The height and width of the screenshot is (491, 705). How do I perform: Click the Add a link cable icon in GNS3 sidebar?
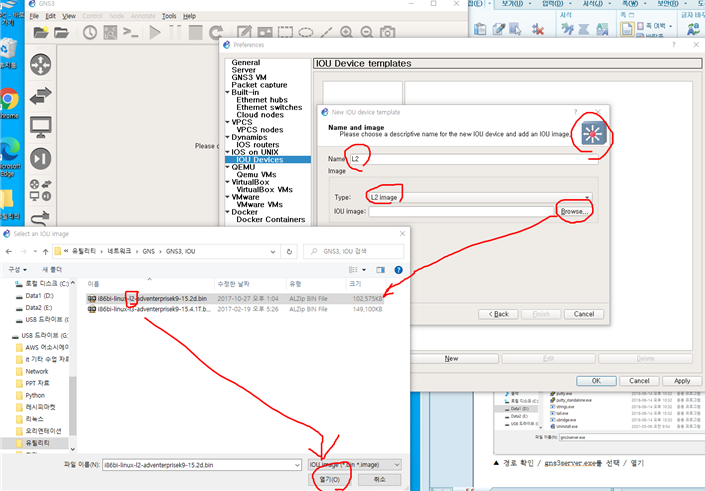40,219
